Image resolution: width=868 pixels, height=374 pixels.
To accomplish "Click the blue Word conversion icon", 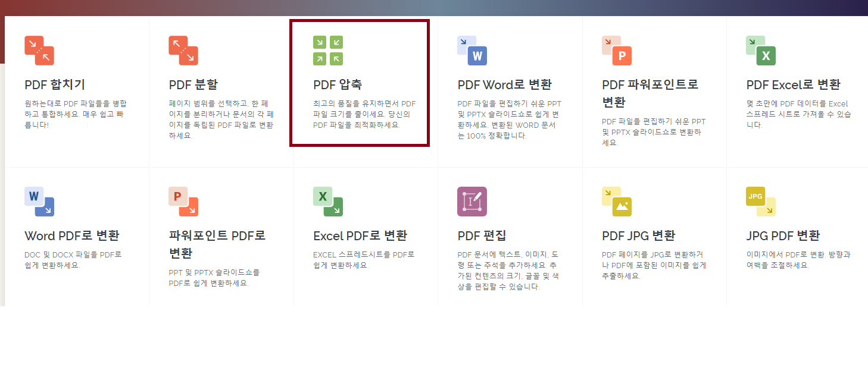I will (x=472, y=51).
